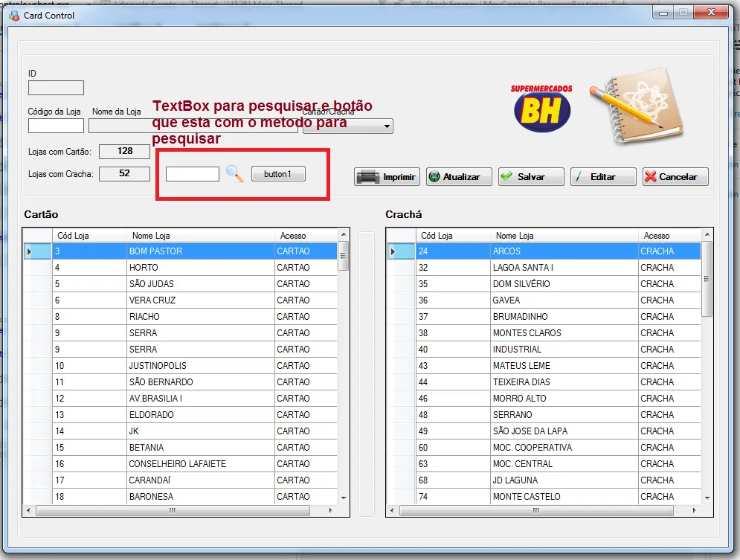
Task: Click the Supermercados BH logo
Action: tap(541, 108)
